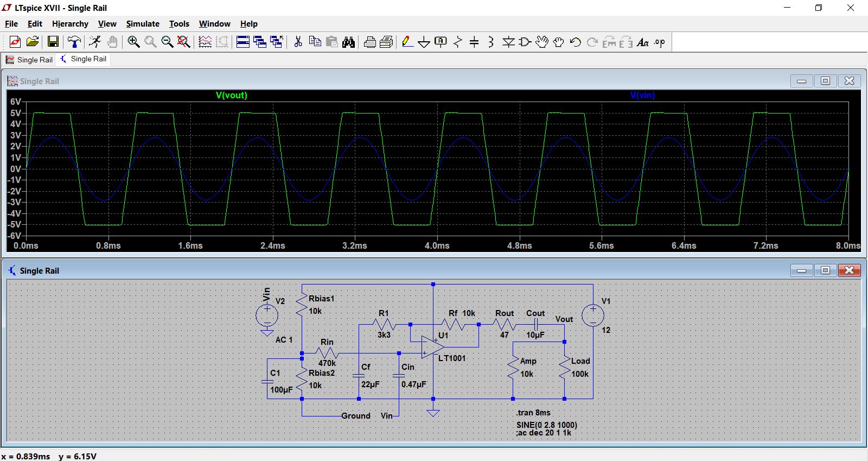This screenshot has width=868, height=461.
Task: Switch to the Single Rail schematic tab
Action: (83, 59)
